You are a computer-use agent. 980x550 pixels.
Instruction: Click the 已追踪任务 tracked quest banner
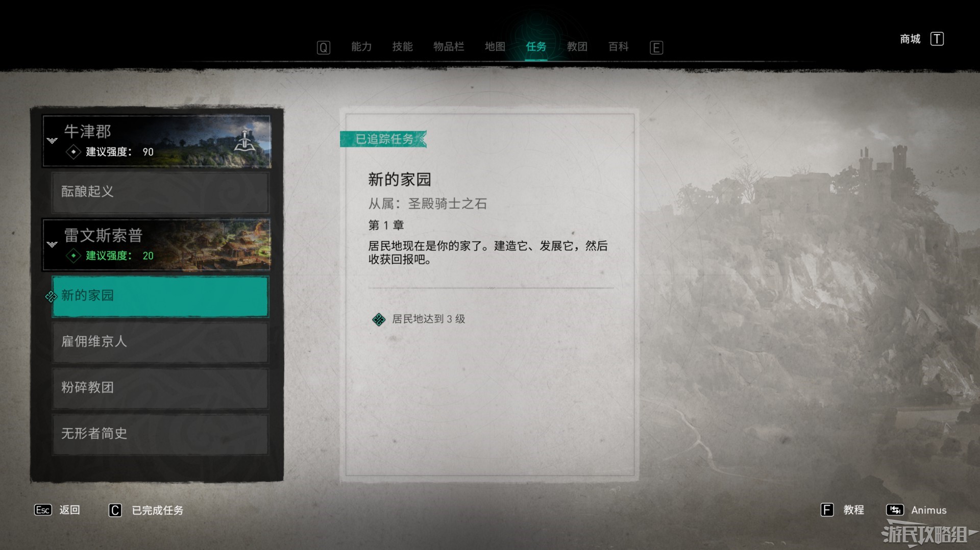point(383,139)
